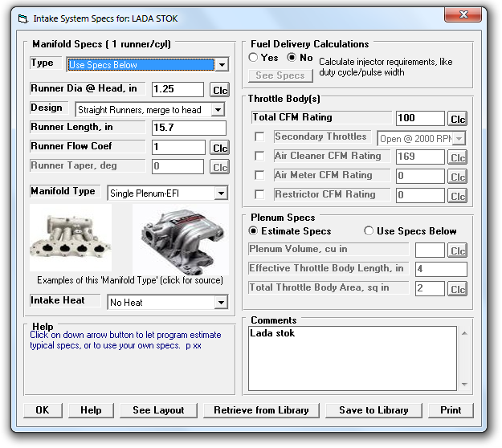This screenshot has height=448, width=502.
Task: Click Clc button beside Total Throttle Body Area
Action: [x=457, y=289]
